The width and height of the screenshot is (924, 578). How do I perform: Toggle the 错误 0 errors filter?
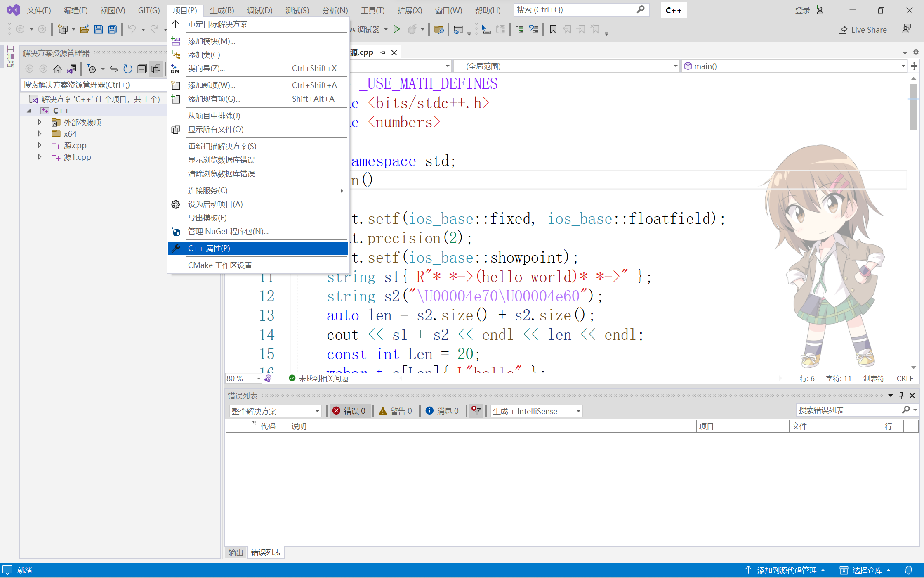[x=349, y=411]
